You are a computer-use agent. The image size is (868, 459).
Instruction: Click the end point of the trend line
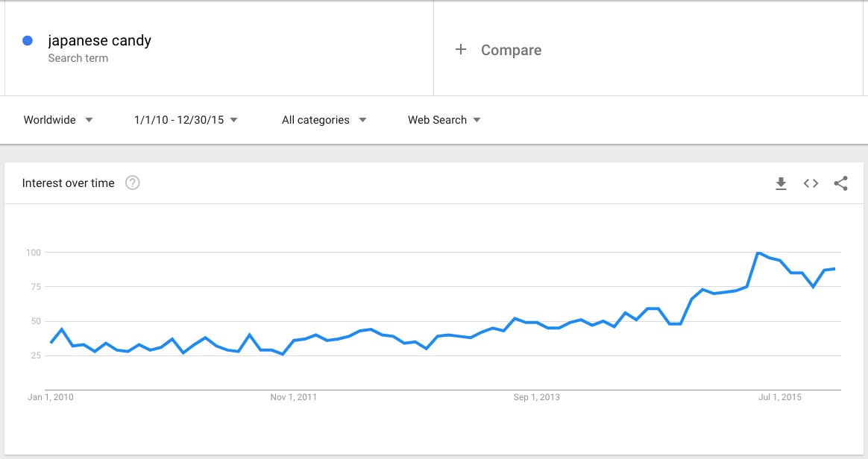(x=834, y=269)
